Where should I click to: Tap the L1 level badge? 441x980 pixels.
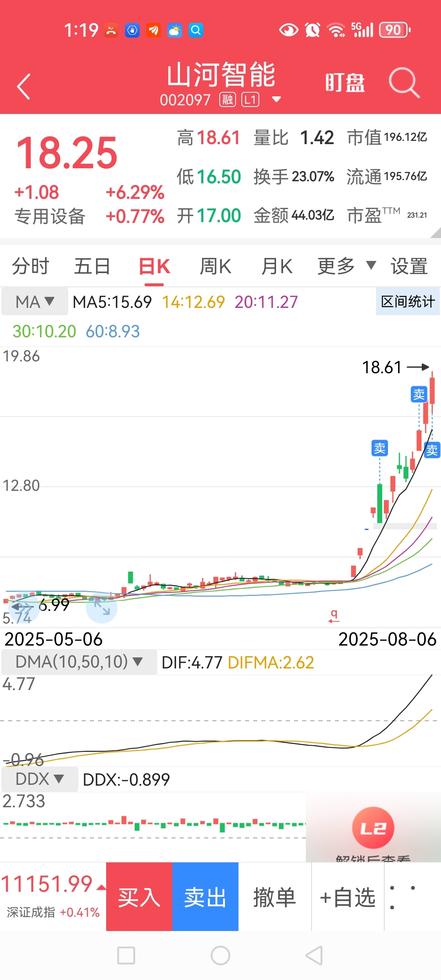[x=250, y=99]
